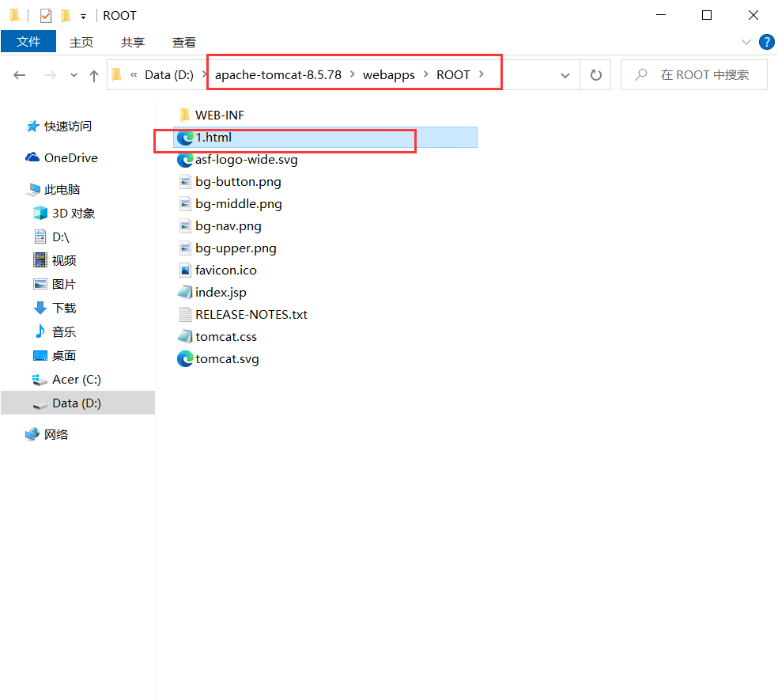This screenshot has width=778, height=700.
Task: Go up one level with the up arrow
Action: click(94, 75)
